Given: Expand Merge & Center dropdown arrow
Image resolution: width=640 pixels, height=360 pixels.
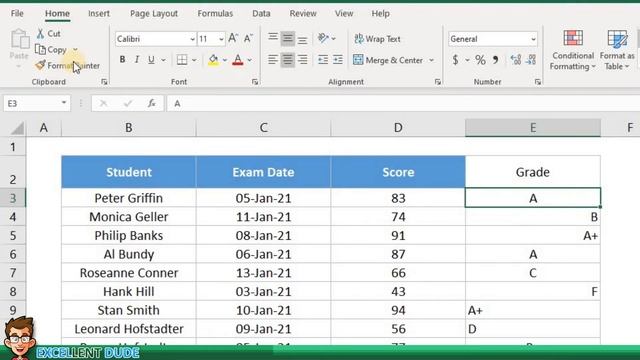Looking at the screenshot, I should point(431,60).
